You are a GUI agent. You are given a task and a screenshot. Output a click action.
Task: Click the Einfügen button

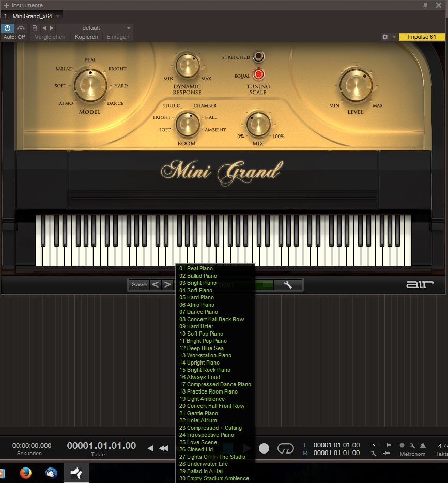(118, 37)
